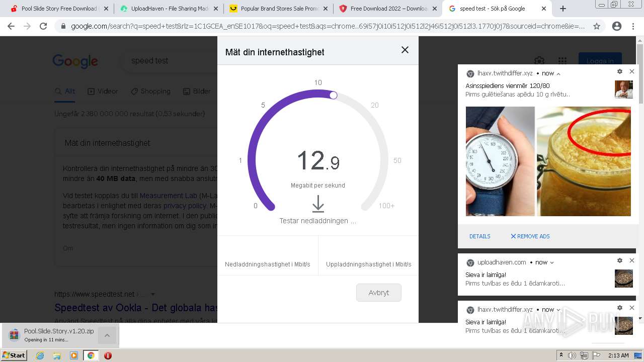Open the Measurement Lab link
Image resolution: width=644 pixels, height=362 pixels.
point(168,196)
